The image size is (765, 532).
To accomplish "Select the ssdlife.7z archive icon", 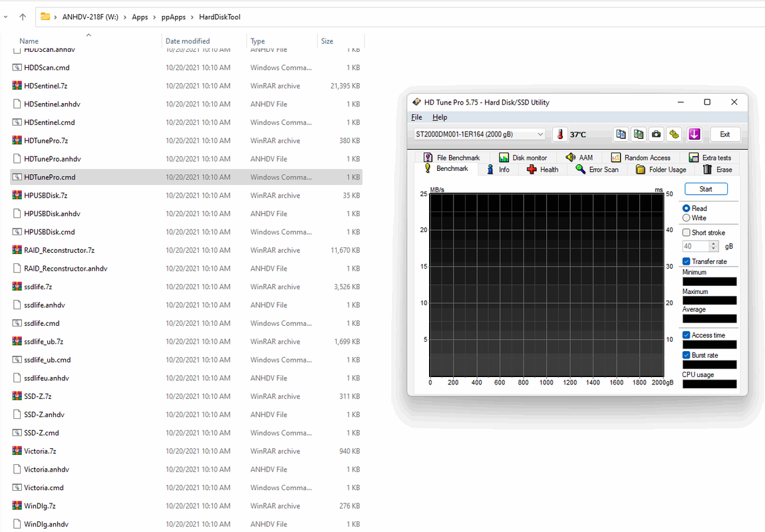I will pyautogui.click(x=17, y=287).
